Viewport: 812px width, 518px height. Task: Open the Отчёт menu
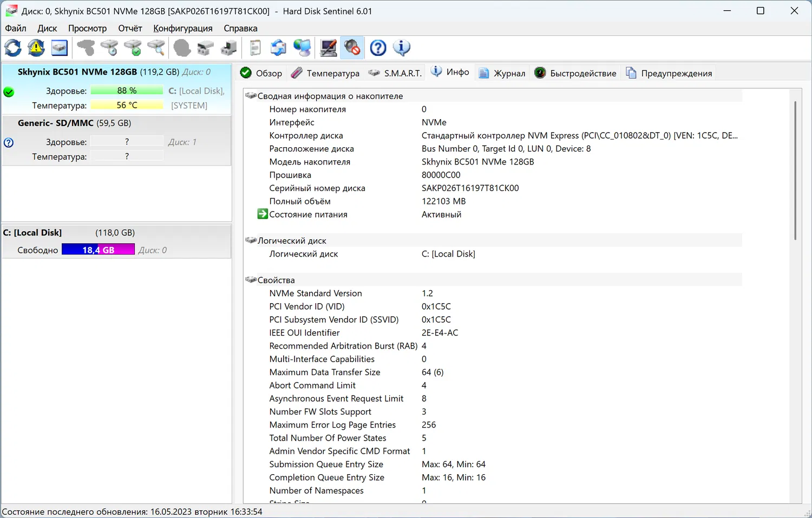[x=130, y=28]
